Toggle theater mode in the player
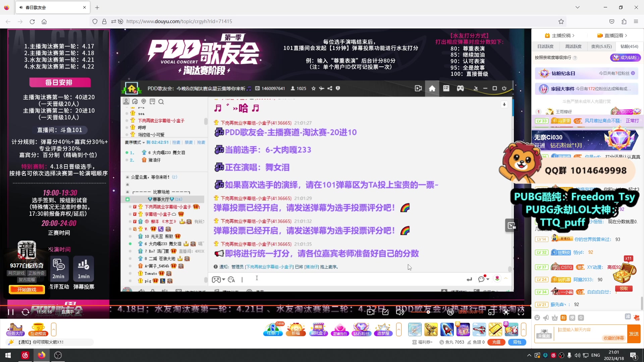The height and width of the screenshot is (362, 644). (x=491, y=312)
